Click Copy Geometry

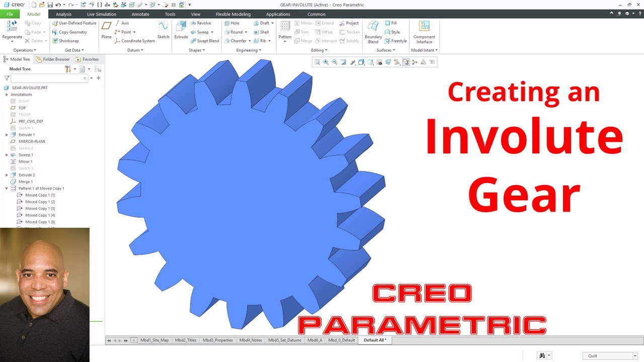(69, 32)
